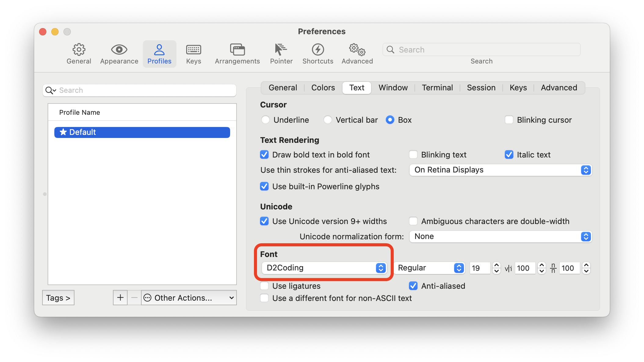Select the Underline cursor radio button
644x362 pixels.
tap(265, 120)
